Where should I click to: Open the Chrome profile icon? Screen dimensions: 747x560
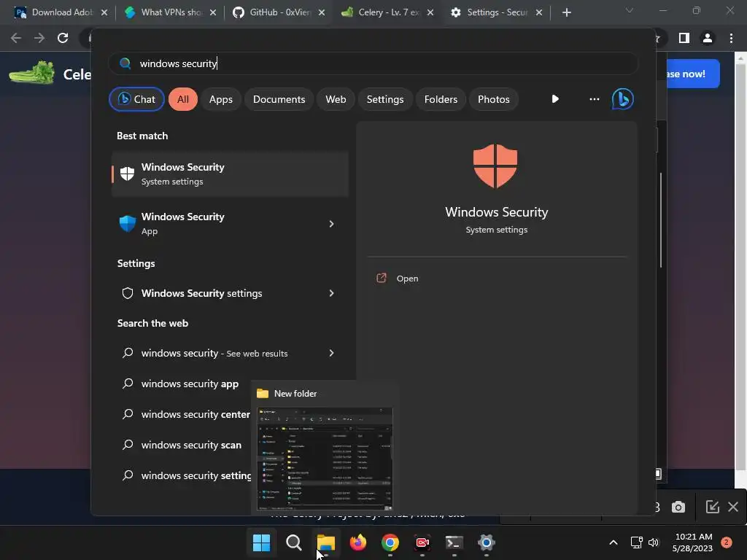pos(708,38)
